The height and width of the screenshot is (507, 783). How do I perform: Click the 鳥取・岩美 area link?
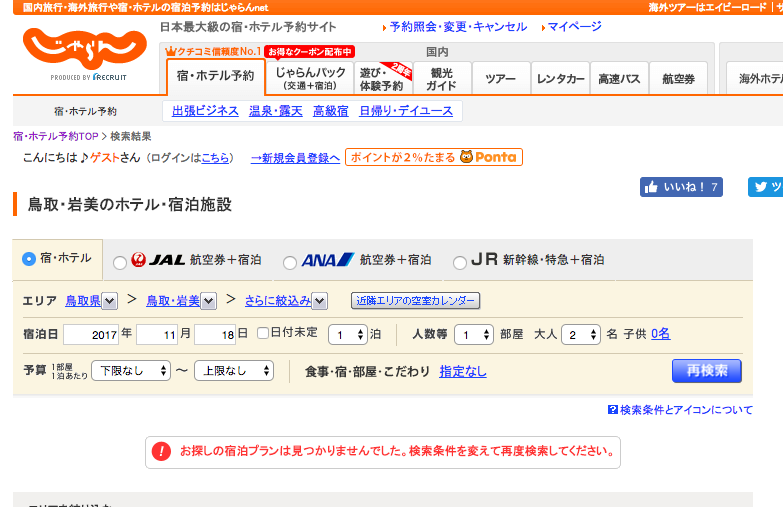[x=173, y=301]
